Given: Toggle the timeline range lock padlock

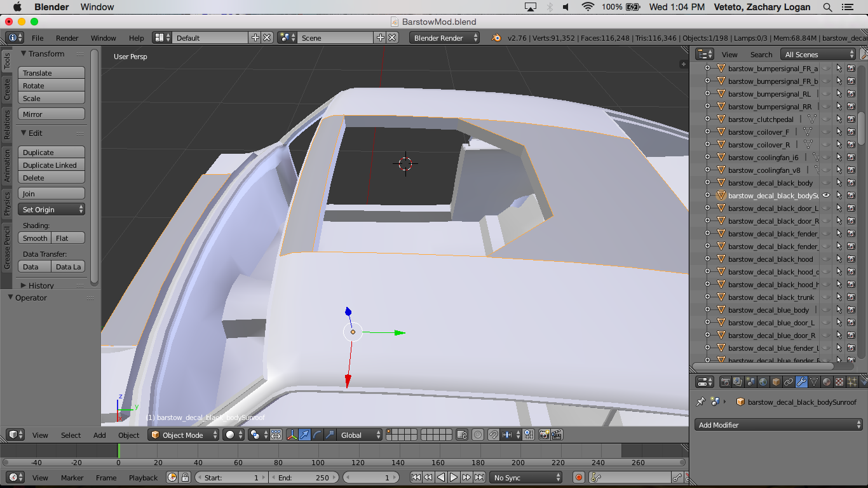Looking at the screenshot, I should 185,477.
